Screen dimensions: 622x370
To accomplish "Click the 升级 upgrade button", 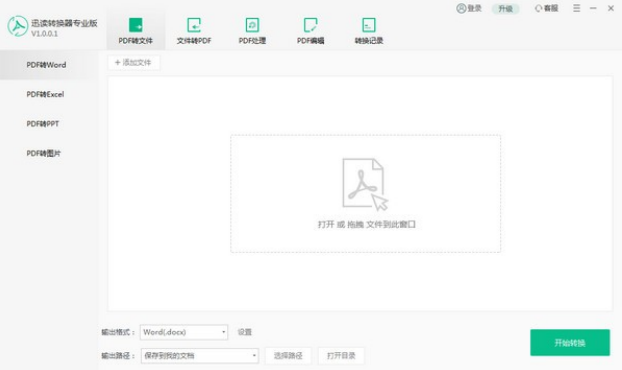I will click(505, 9).
